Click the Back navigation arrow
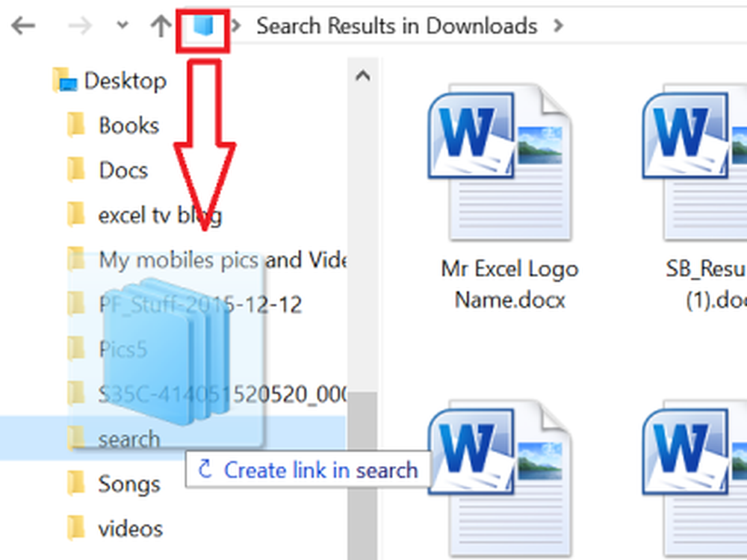 [x=23, y=25]
